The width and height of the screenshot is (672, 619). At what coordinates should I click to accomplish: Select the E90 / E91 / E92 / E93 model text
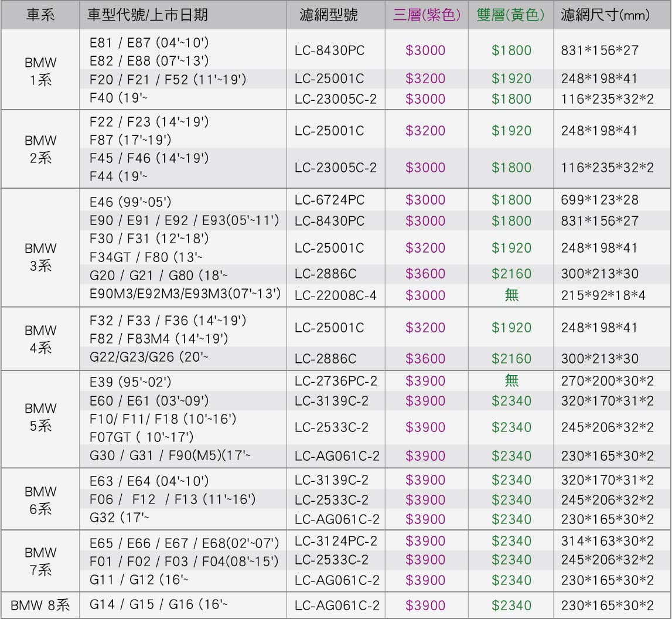[x=185, y=220]
